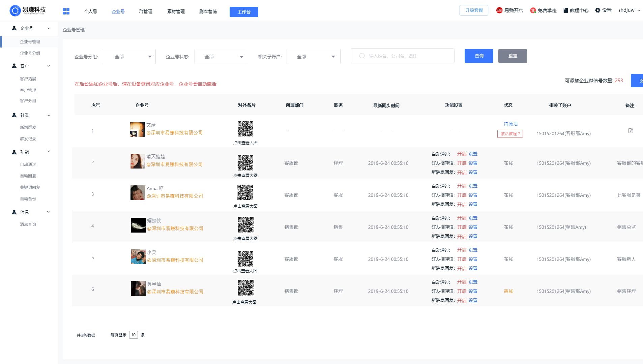643x364 pixels.
Task: Toggle 开启 for Anna 婷 好友招呼语
Action: [x=462, y=195]
